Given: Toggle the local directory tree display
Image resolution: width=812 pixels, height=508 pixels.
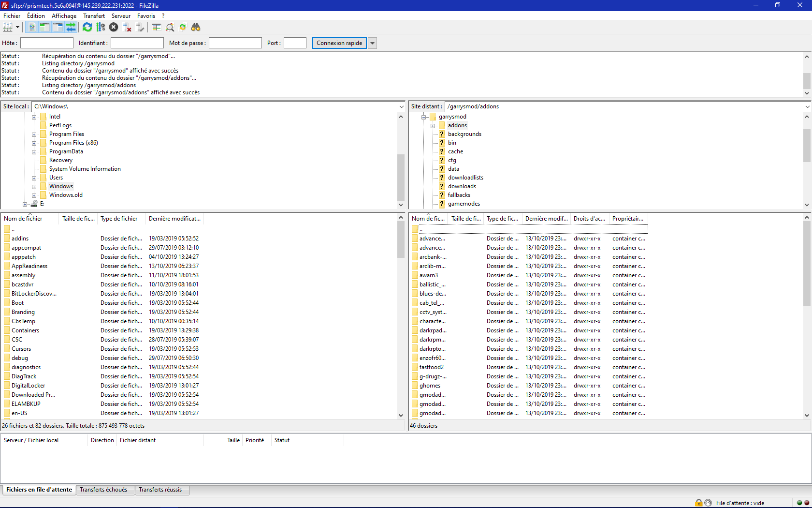Looking at the screenshot, I should click(44, 27).
